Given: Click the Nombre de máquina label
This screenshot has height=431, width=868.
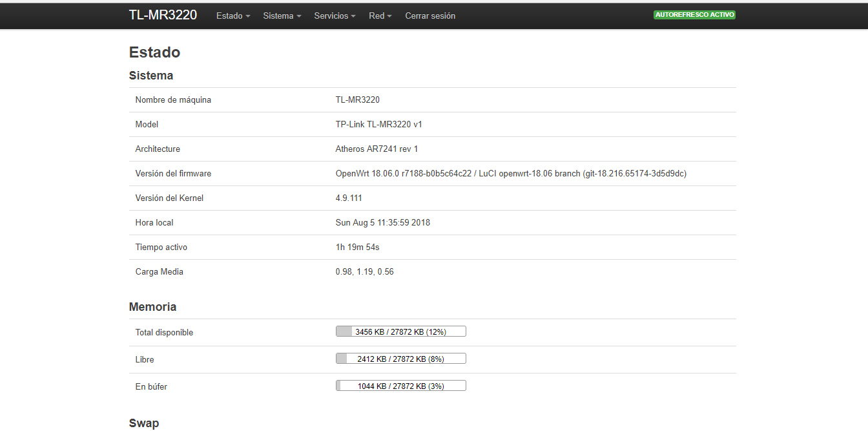Looking at the screenshot, I should (x=173, y=100).
